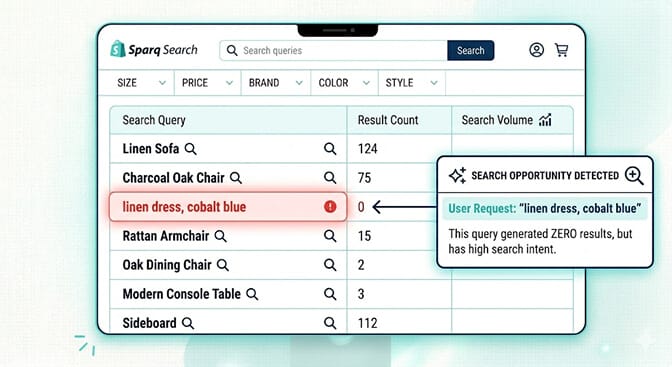Image resolution: width=672 pixels, height=367 pixels.
Task: Click the magnifier next to Sideboard text
Action: click(x=188, y=323)
